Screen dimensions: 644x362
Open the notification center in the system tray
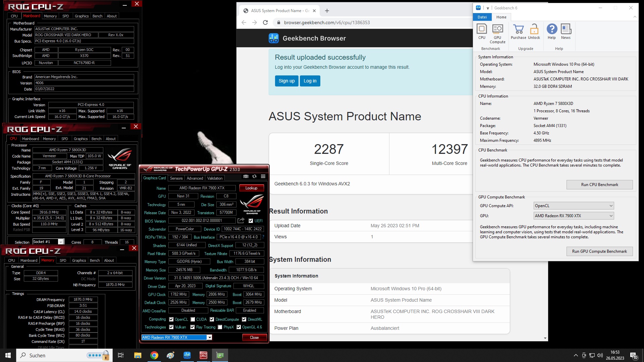[x=634, y=355]
